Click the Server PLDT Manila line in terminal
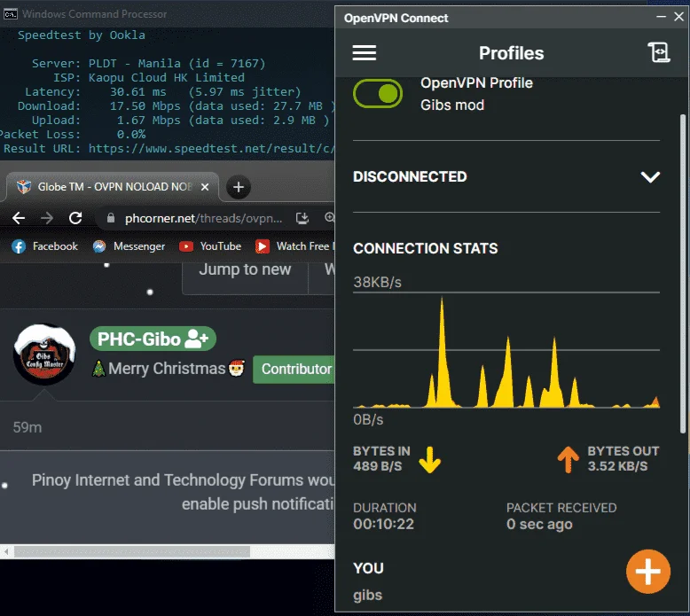The width and height of the screenshot is (690, 616). [x=148, y=63]
